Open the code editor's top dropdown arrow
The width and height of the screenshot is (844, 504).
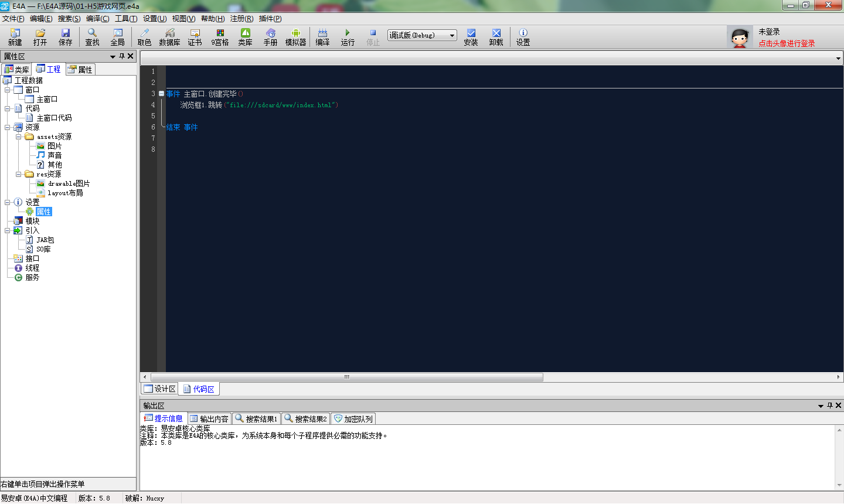(838, 59)
